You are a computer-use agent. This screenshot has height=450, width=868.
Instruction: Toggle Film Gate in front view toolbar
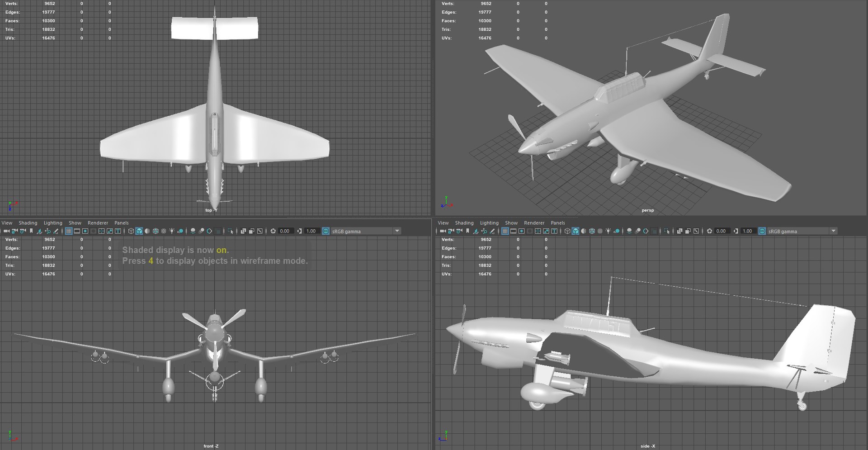pyautogui.click(x=77, y=231)
